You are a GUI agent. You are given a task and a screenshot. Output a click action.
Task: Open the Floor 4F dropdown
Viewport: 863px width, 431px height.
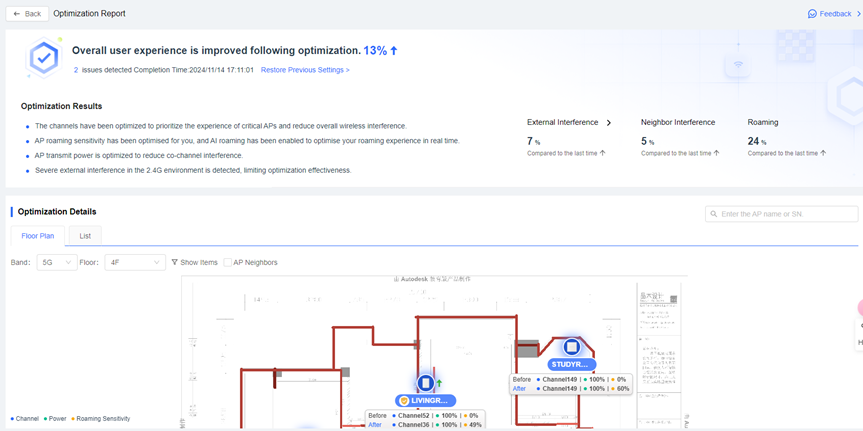coord(134,262)
